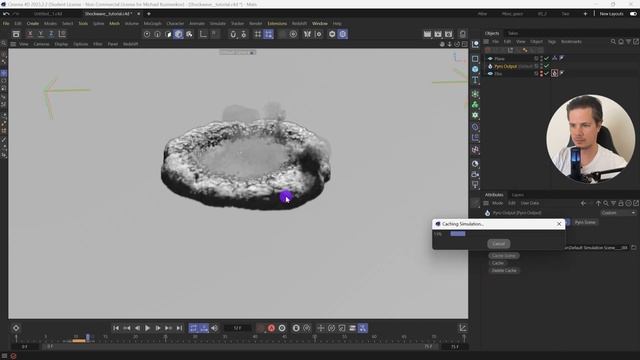
Task: Open the Custom dropdown in Attributes panel
Action: (x=618, y=213)
